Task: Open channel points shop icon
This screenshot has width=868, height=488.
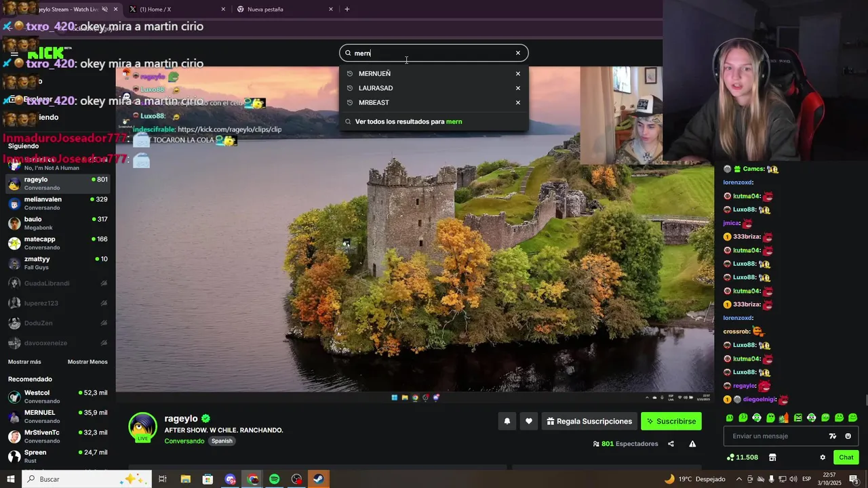Action: (772, 457)
